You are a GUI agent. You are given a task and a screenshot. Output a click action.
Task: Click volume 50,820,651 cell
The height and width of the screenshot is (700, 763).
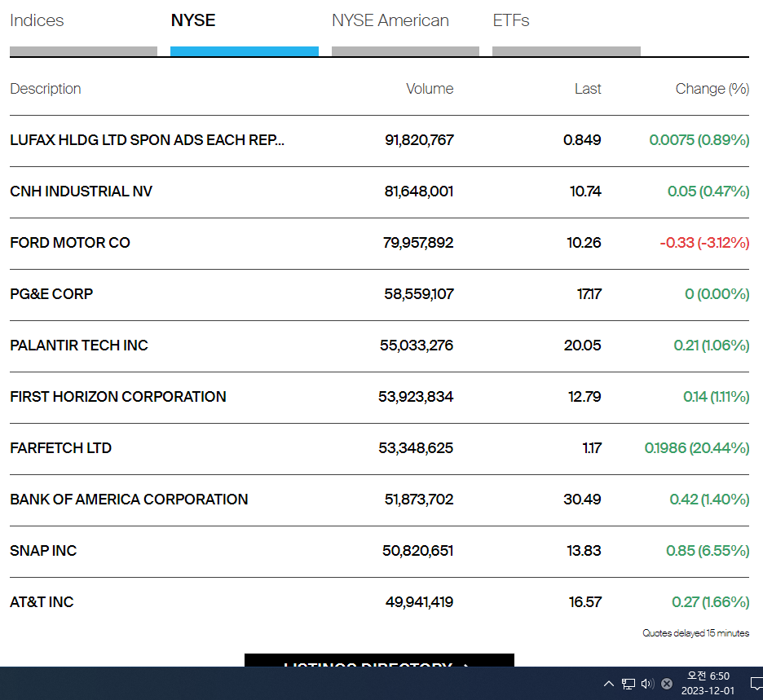pyautogui.click(x=417, y=551)
